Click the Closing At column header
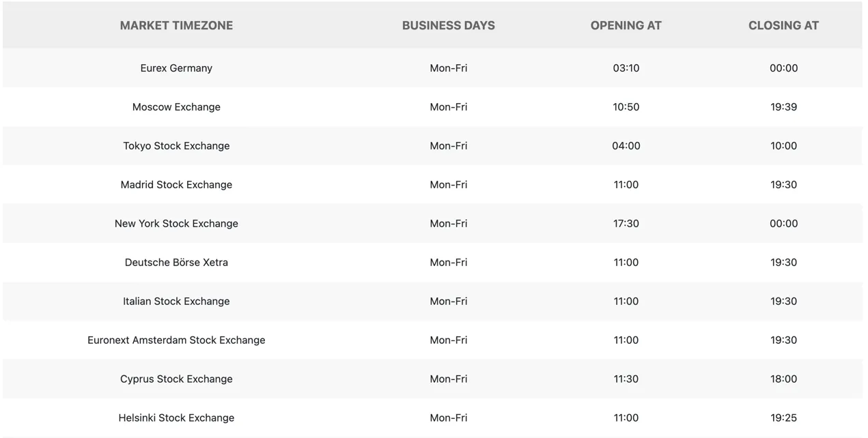 [x=783, y=25]
